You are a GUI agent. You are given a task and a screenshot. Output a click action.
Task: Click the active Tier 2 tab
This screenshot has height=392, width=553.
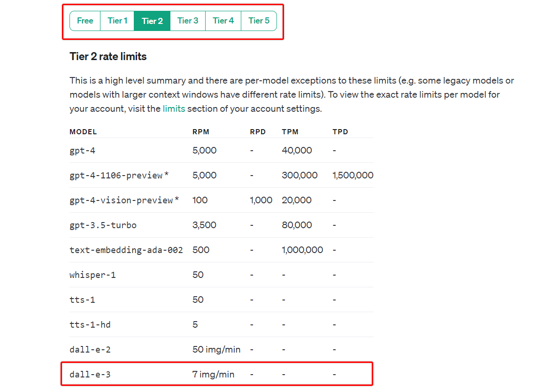[x=152, y=21]
